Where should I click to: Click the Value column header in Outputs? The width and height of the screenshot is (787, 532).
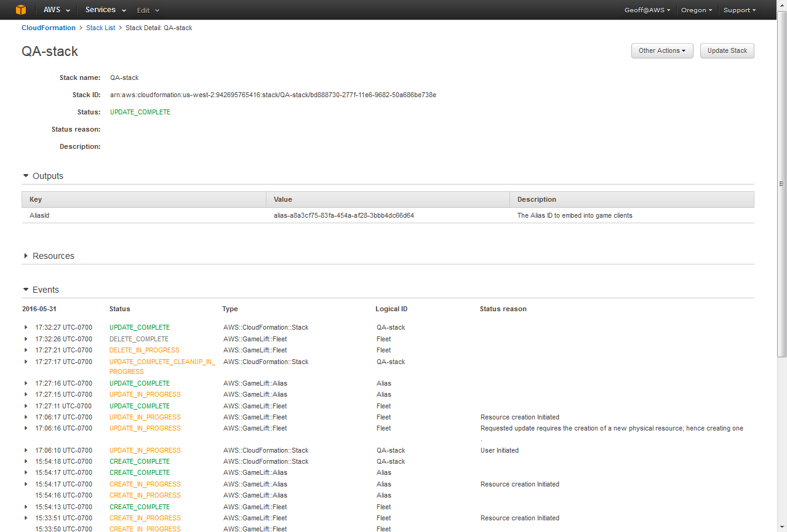388,199
